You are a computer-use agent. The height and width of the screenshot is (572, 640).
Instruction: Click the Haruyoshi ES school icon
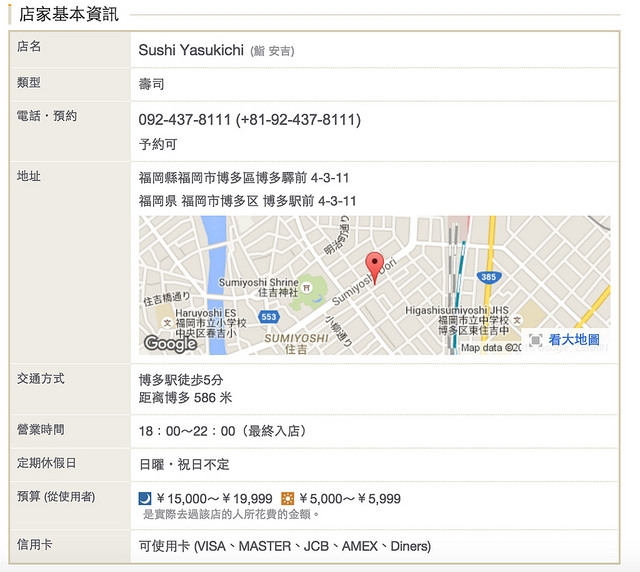(x=167, y=323)
